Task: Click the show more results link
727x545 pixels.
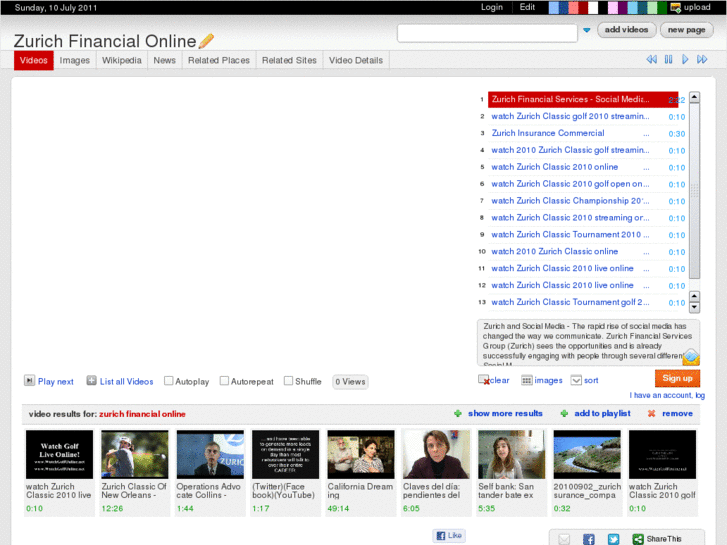Action: pyautogui.click(x=505, y=413)
